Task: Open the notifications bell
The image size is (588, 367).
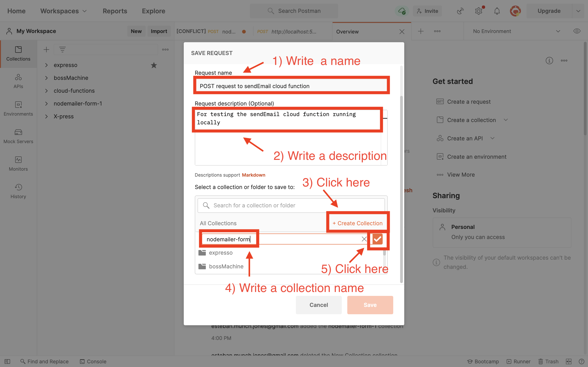Action: point(497,11)
